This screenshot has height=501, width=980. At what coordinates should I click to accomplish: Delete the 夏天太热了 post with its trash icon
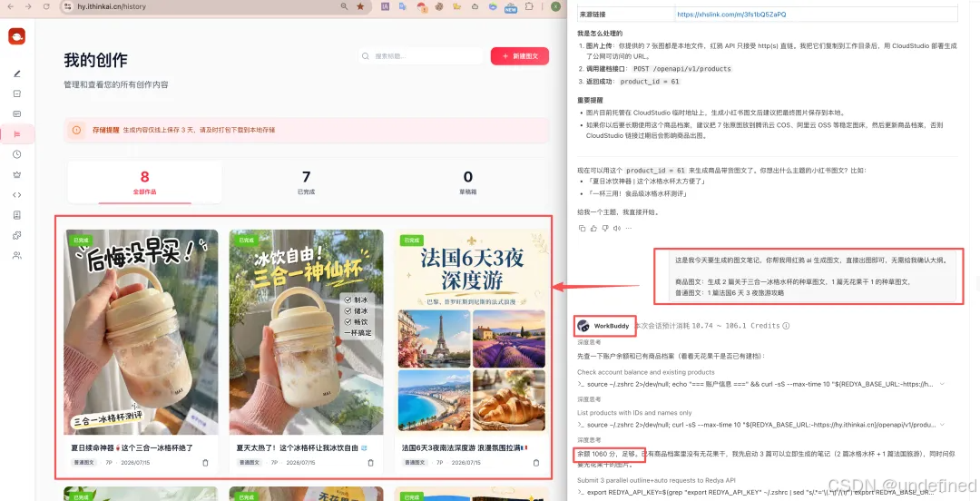point(370,463)
